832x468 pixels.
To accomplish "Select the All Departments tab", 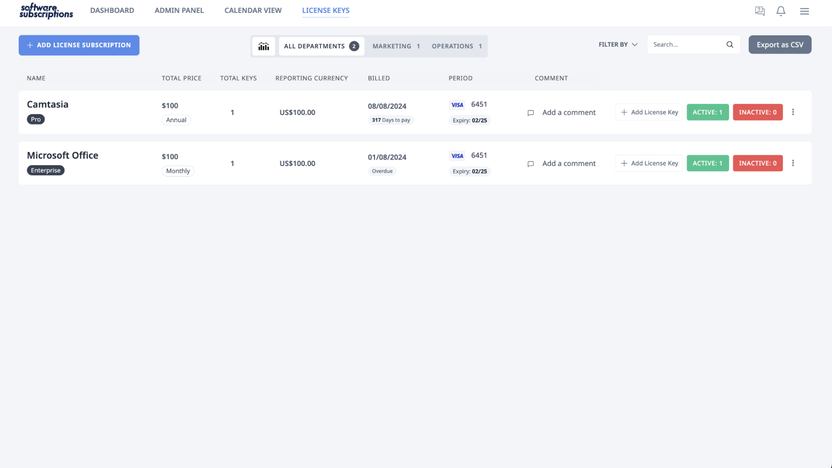I will (x=321, y=46).
